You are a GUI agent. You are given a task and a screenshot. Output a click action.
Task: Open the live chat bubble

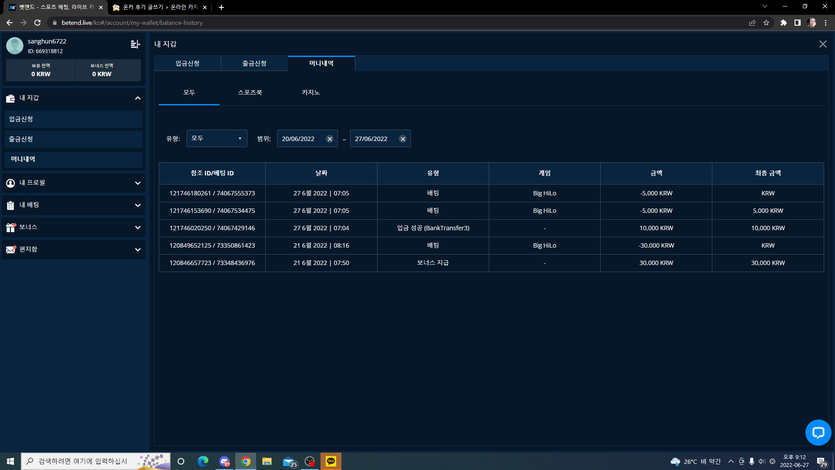(x=818, y=432)
